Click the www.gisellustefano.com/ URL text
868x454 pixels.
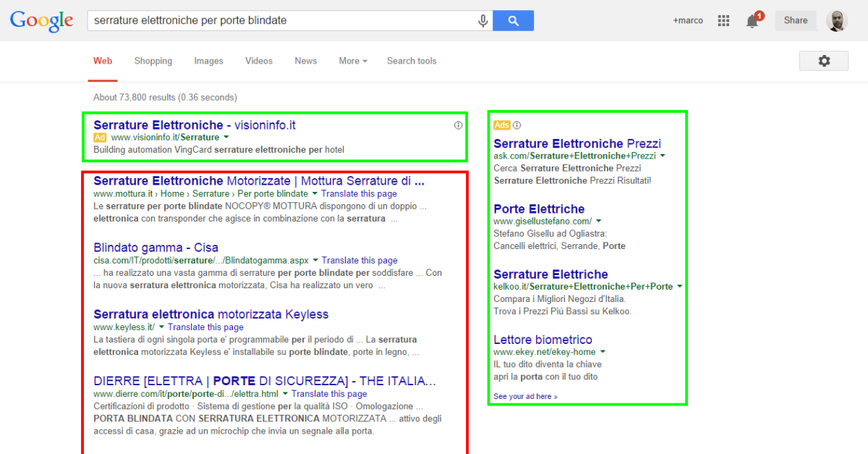pos(542,221)
